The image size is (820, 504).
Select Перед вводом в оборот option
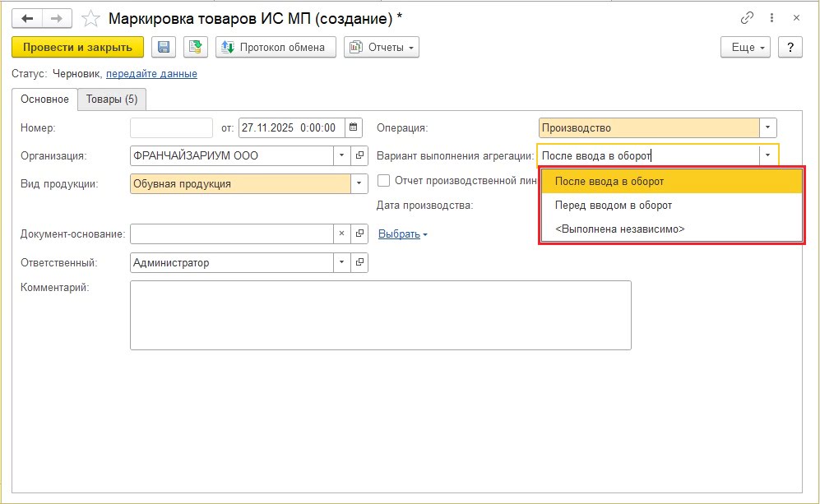click(614, 205)
